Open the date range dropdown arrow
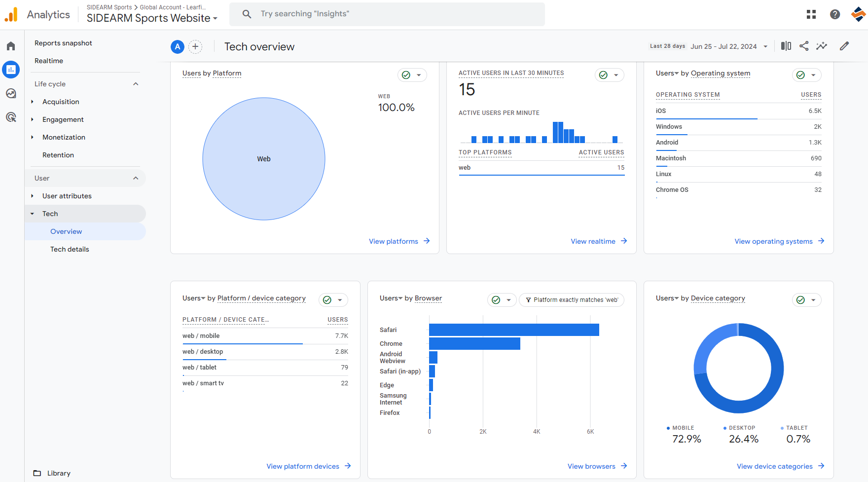868x482 pixels. coord(765,46)
